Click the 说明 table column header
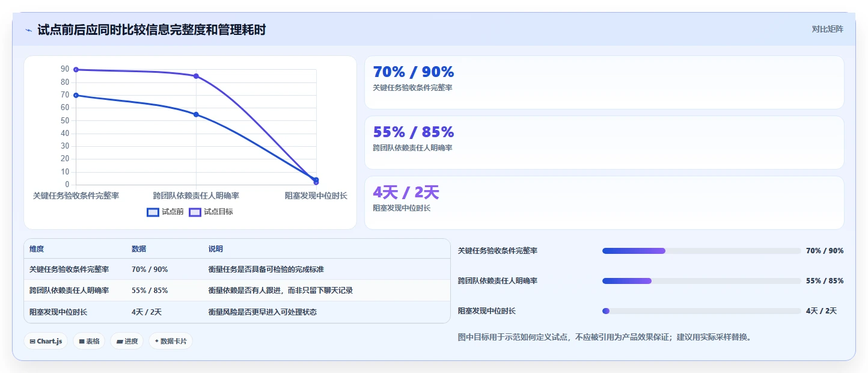Viewport: 868px width, 373px height. [216, 249]
